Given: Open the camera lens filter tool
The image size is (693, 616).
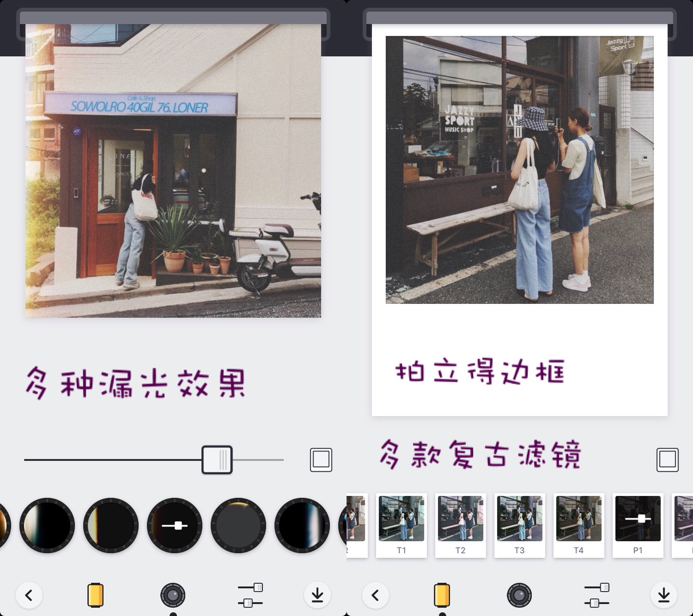Looking at the screenshot, I should [x=174, y=595].
